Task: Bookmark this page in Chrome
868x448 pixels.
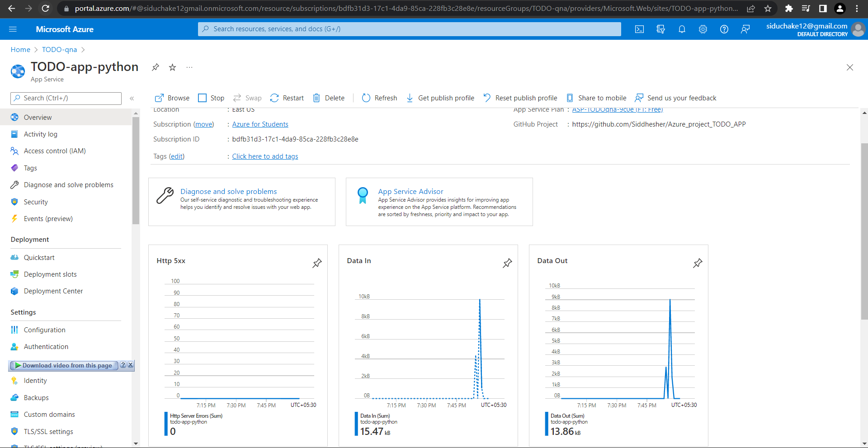Action: [768, 9]
